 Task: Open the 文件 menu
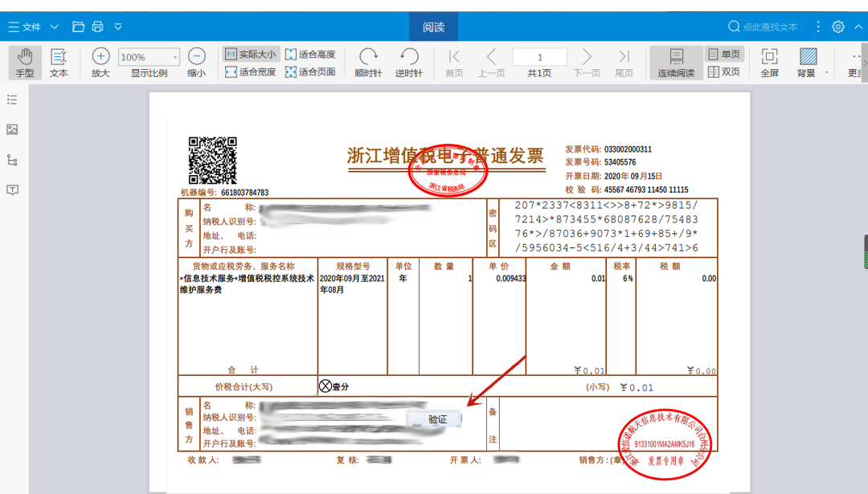click(x=25, y=27)
